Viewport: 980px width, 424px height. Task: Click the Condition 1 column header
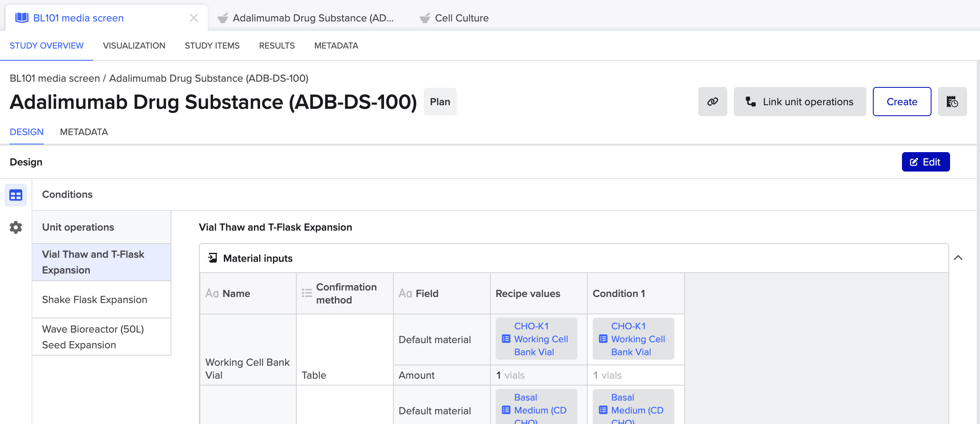tap(636, 293)
